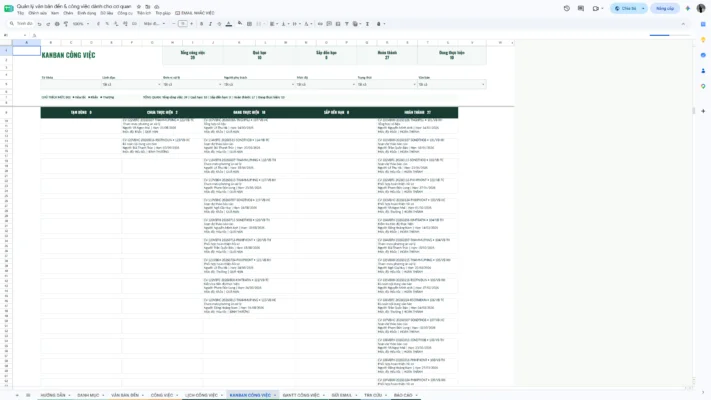
Task: Apply bold formatting
Action: point(201,24)
